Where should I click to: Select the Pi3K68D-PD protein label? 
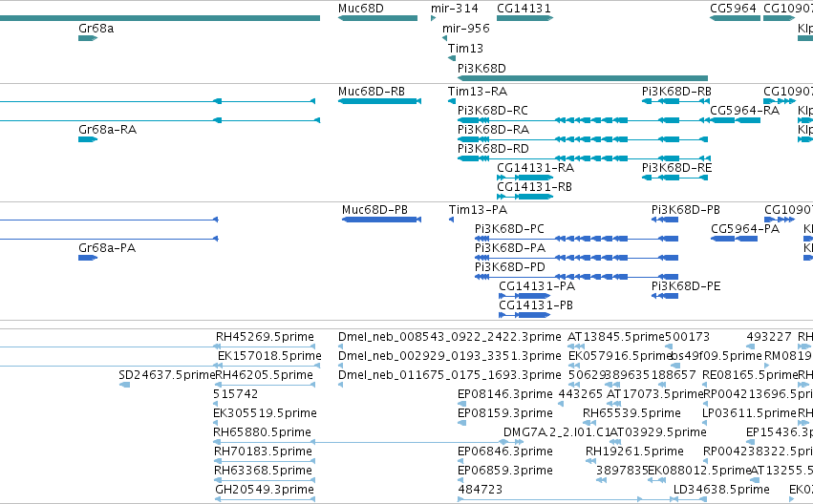click(x=510, y=268)
